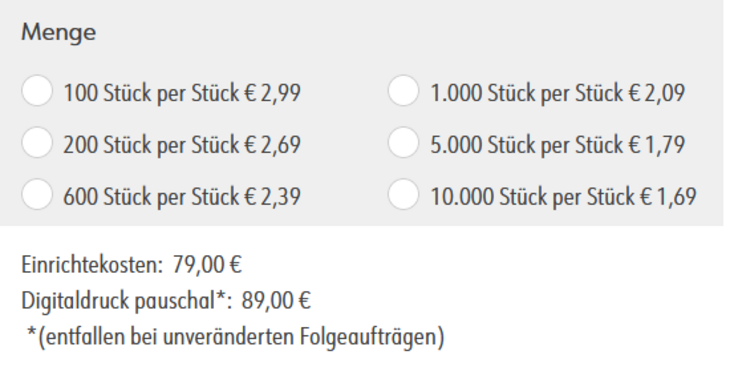730x383 pixels.
Task: Click the footnote about unveränderten Folgeaufträgen
Action: click(x=236, y=337)
